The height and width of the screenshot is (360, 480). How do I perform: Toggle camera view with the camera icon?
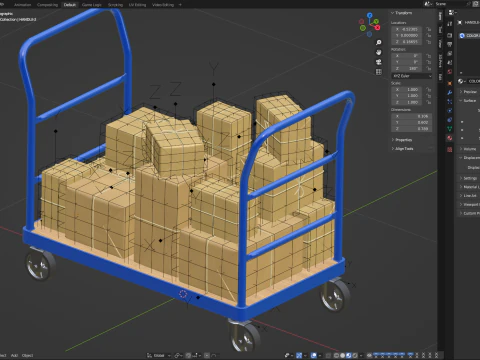pos(379,62)
